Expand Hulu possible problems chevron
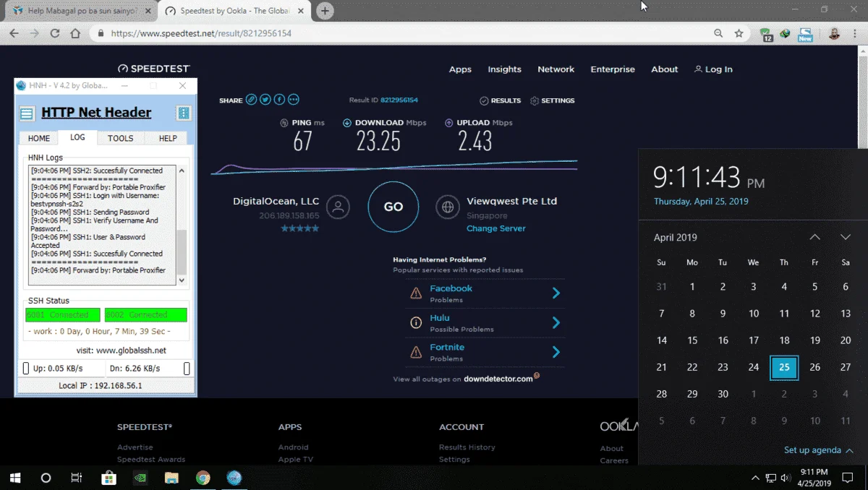Image resolution: width=868 pixels, height=490 pixels. point(556,322)
